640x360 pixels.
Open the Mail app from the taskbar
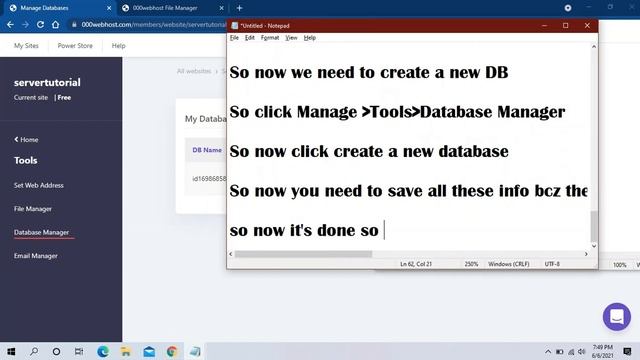pos(149,351)
